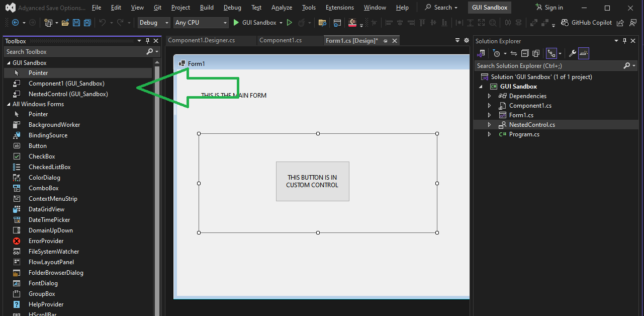
Task: Open the Debug configuration dropdown
Action: tap(154, 23)
